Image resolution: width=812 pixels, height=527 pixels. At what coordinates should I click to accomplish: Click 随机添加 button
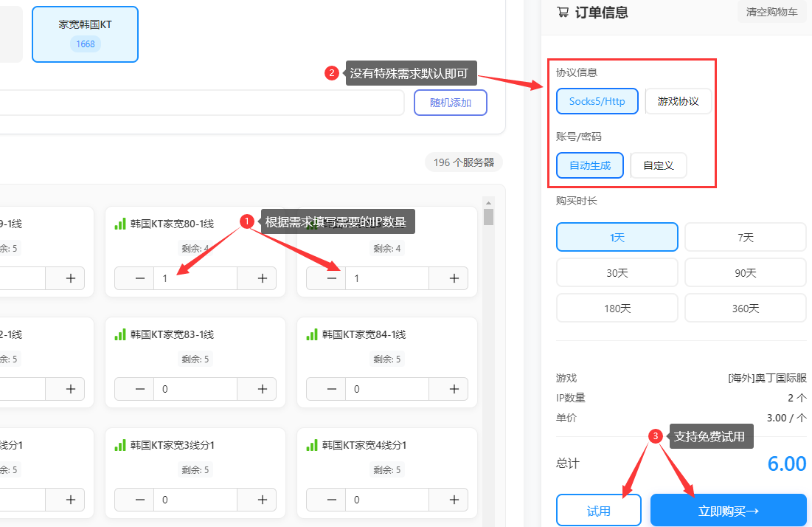[x=450, y=103]
